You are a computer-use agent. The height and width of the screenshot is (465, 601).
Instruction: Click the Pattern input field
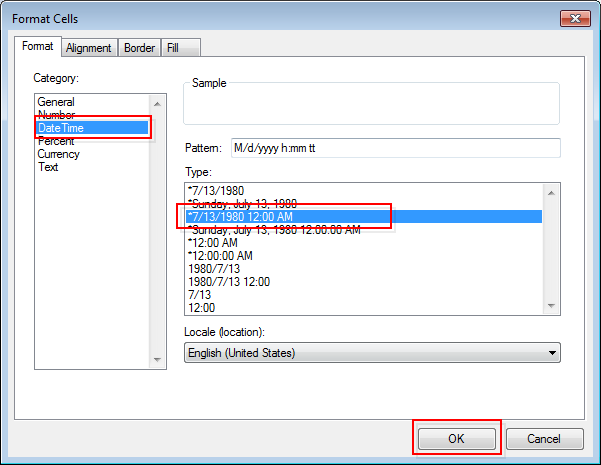click(x=395, y=148)
